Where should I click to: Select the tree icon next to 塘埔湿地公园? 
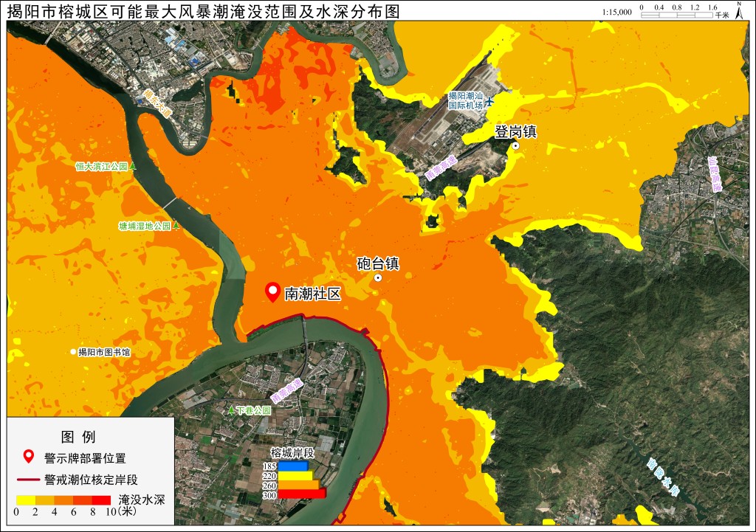click(176, 225)
